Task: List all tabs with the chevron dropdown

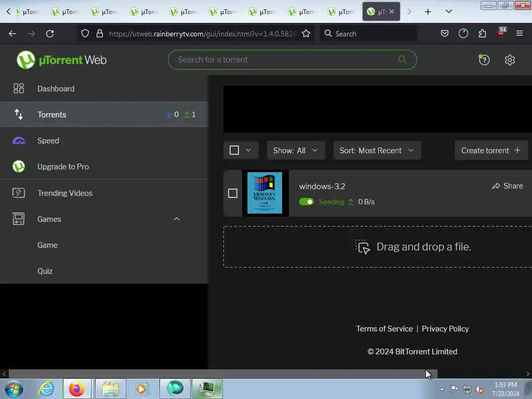Action: point(448,11)
